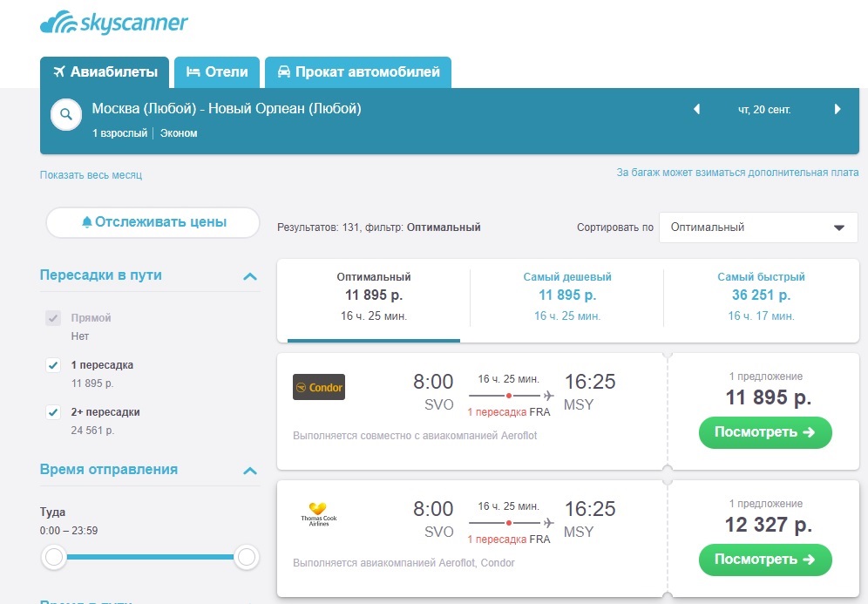Click the Skyscanner logo
This screenshot has height=604, width=868.
tap(114, 24)
